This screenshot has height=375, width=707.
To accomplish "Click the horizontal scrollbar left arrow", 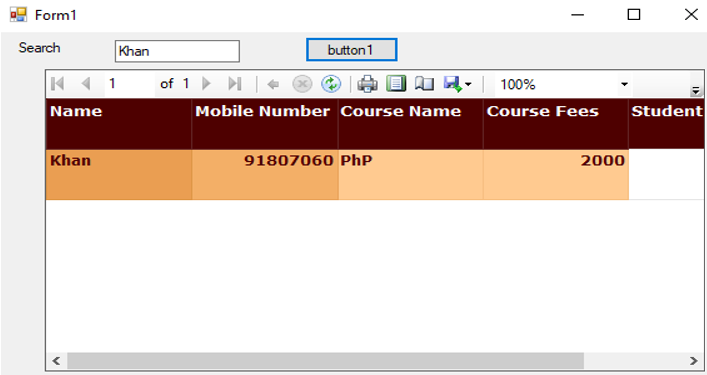I will pos(56,361).
